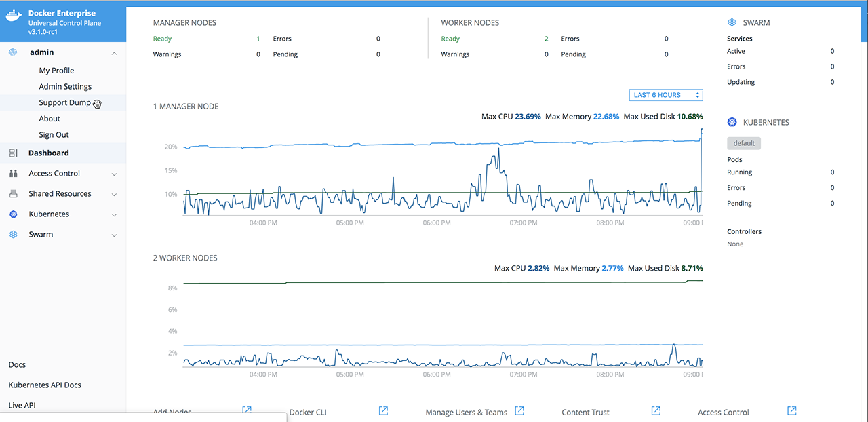Viewport: 868px width, 422px height.
Task: Click the Swarm icon in sidebar
Action: (14, 235)
